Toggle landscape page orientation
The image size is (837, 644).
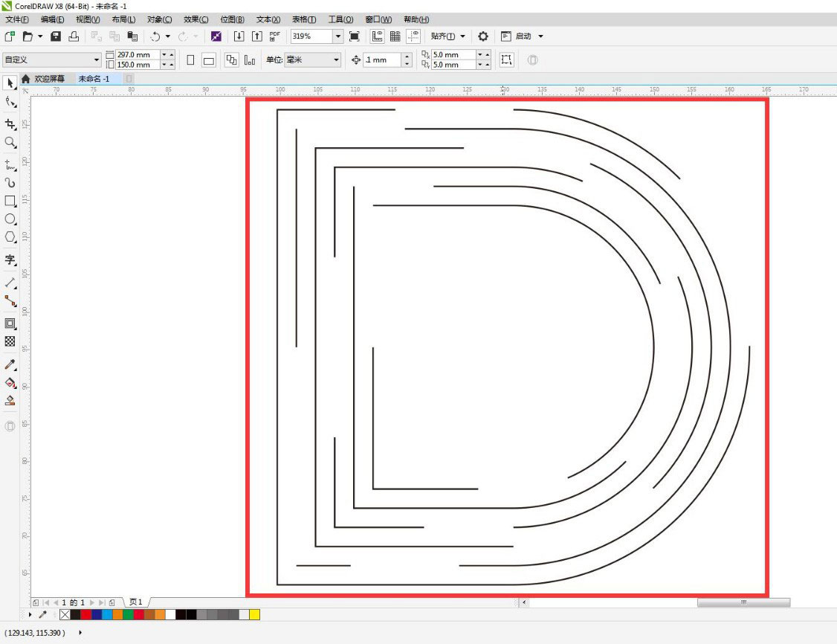point(207,59)
